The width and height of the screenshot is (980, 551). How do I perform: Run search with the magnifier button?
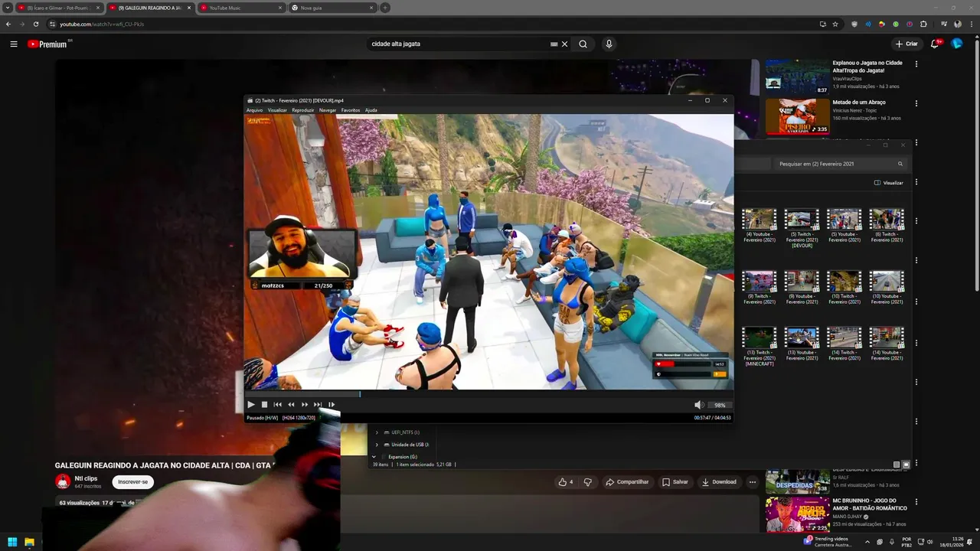pos(583,44)
